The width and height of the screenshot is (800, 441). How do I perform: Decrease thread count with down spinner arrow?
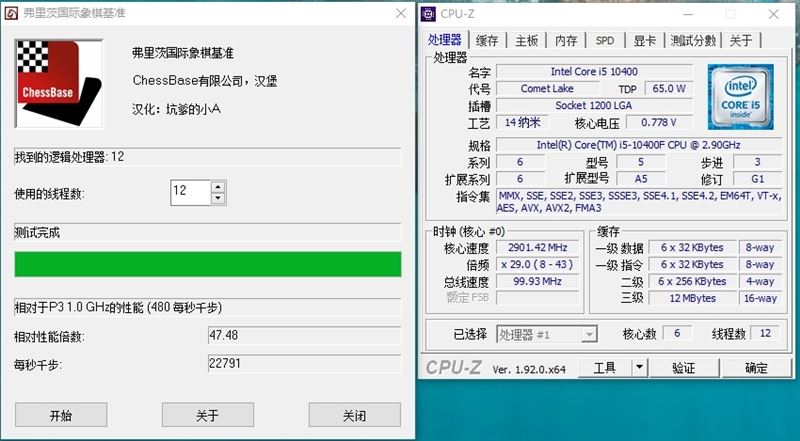click(x=218, y=198)
